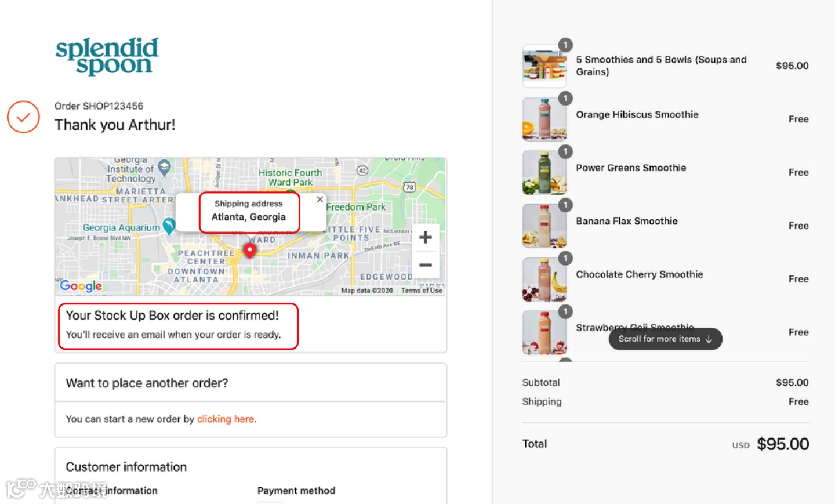
Task: Click the 'Atlanta, Georgia' shipping address
Action: (249, 217)
